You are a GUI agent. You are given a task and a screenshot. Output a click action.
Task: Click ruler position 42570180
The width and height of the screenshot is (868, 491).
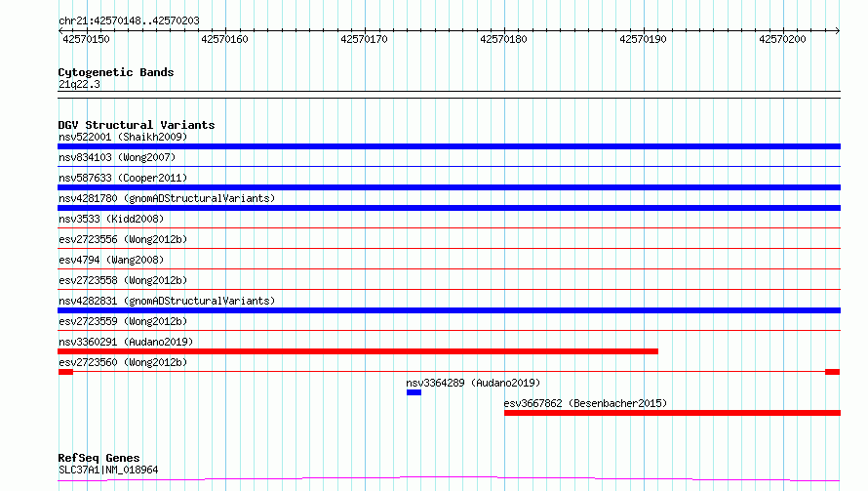tap(504, 39)
